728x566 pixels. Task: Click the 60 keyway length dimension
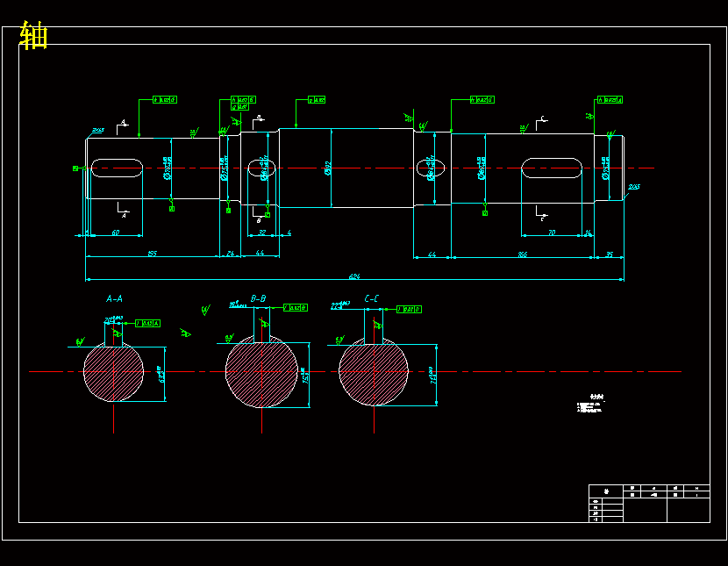tap(116, 233)
